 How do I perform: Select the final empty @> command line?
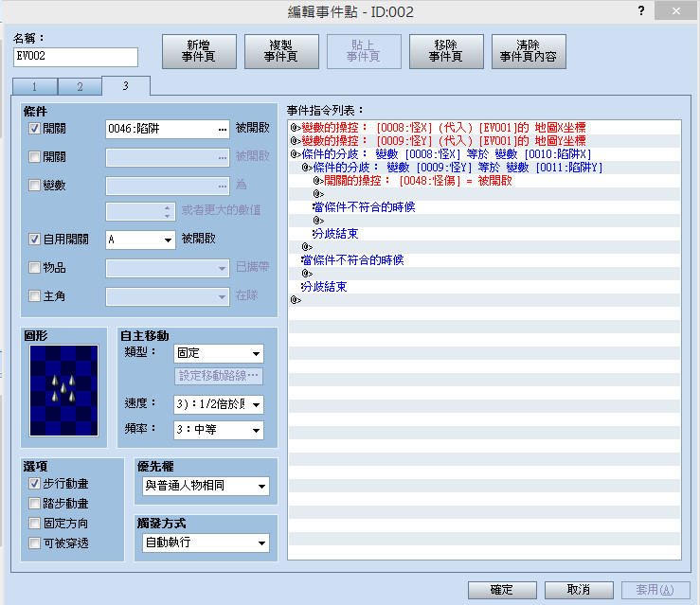tap(484, 300)
